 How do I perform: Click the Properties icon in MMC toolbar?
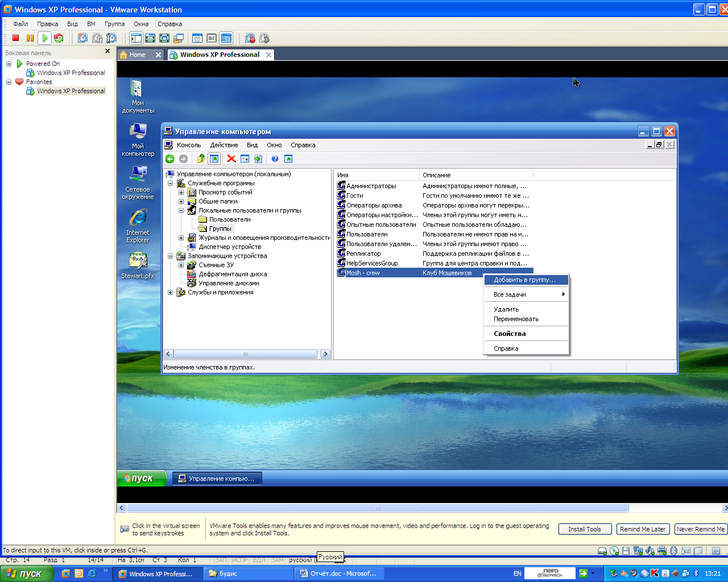[245, 159]
